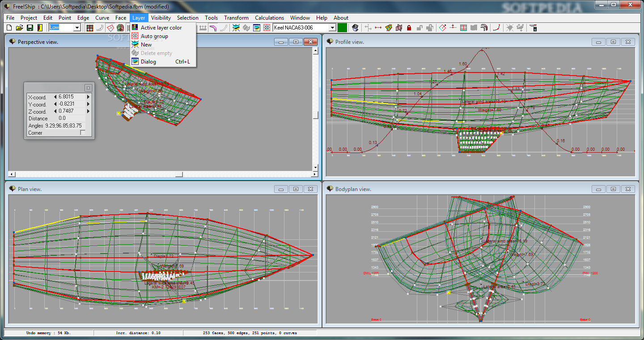Click the shaded hull sphere toolbar icon
This screenshot has height=340, width=644.
[120, 28]
